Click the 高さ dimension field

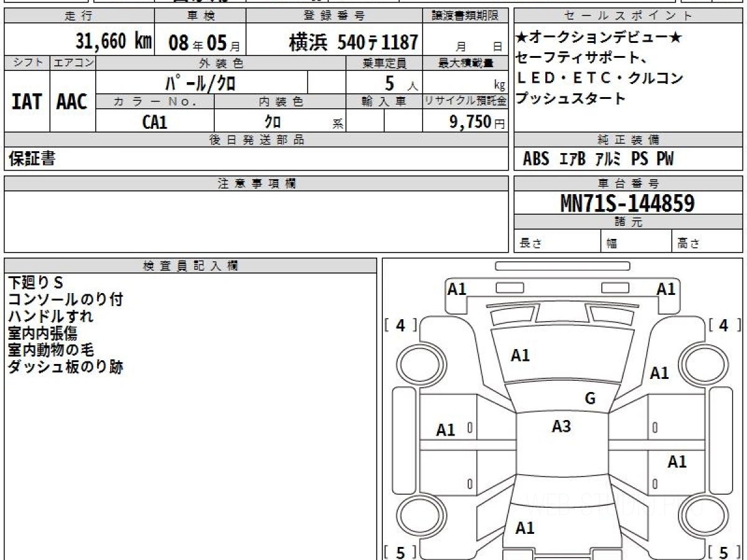point(707,242)
